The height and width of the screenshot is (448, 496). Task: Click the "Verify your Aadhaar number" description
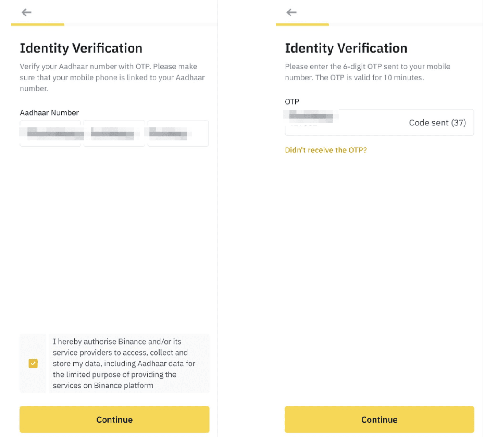pyautogui.click(x=112, y=77)
